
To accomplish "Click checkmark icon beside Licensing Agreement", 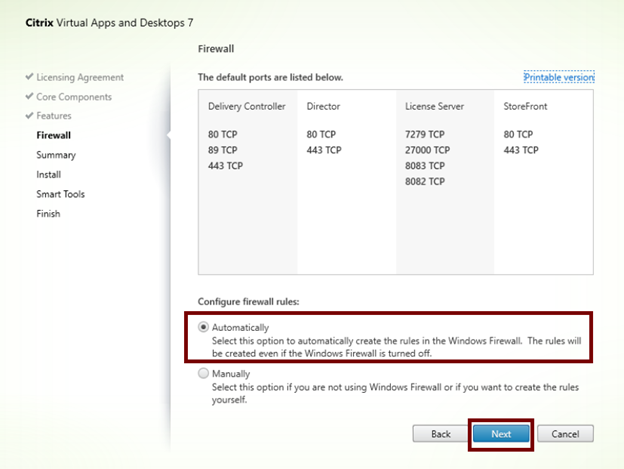I will point(29,76).
